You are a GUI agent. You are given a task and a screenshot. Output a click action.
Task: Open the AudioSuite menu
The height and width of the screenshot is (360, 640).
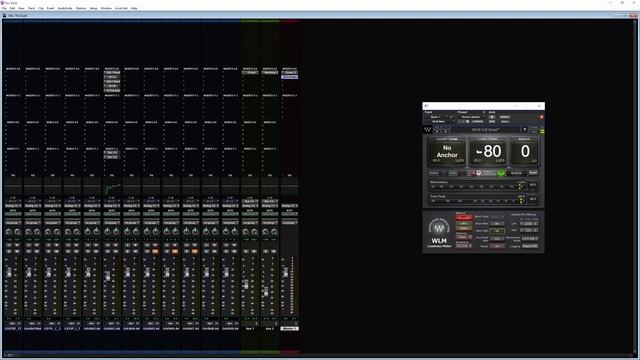[x=65, y=8]
